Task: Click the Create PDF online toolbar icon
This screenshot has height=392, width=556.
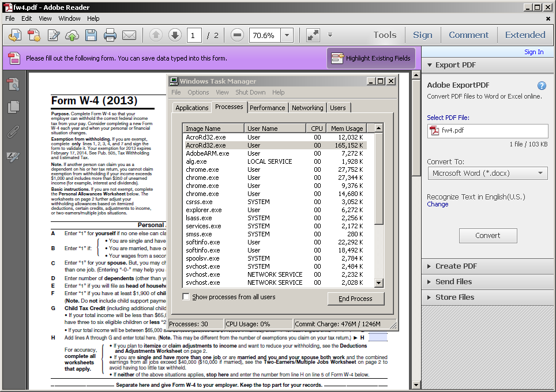Action: [x=15, y=35]
